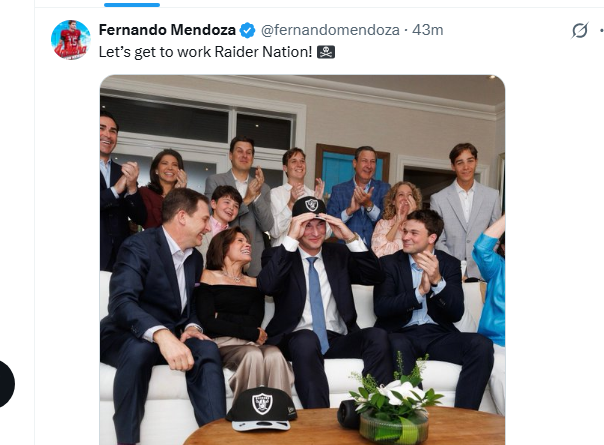The height and width of the screenshot is (445, 604).
Task: Click the Raiders cap on the coffee table
Action: coord(261,405)
